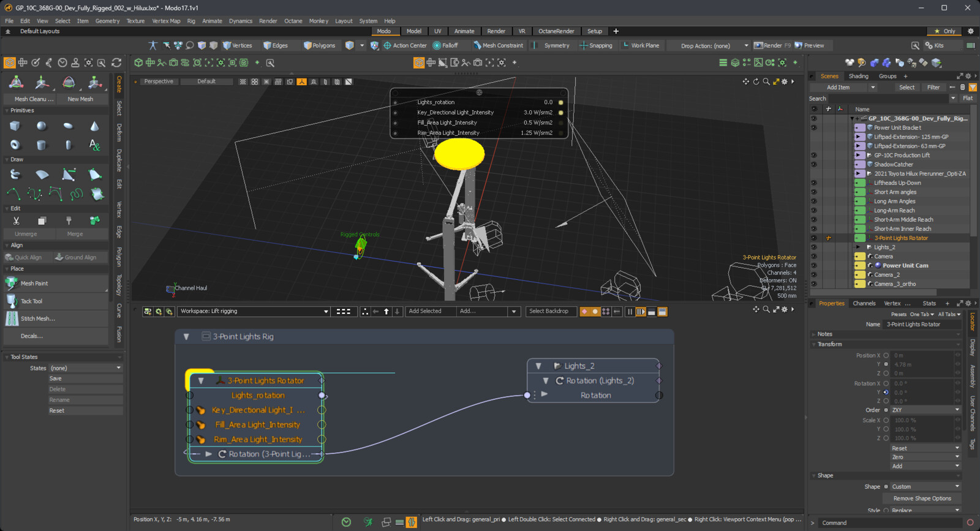
Task: Open the Stitch Mesh tool
Action: pyautogui.click(x=37, y=318)
